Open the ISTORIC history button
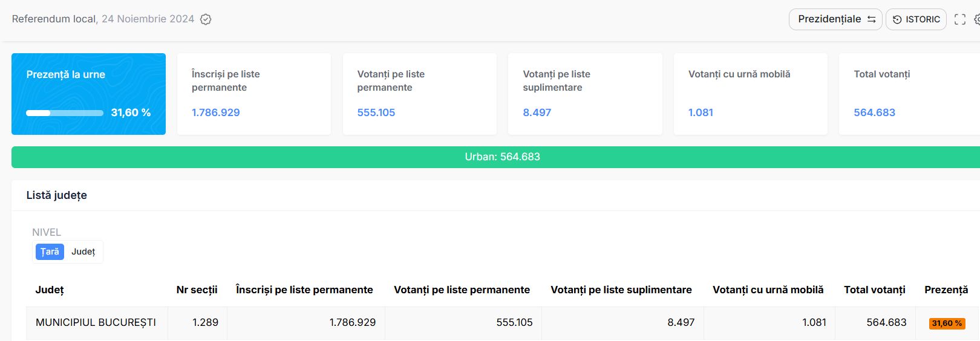This screenshot has width=980, height=341. pyautogui.click(x=916, y=19)
